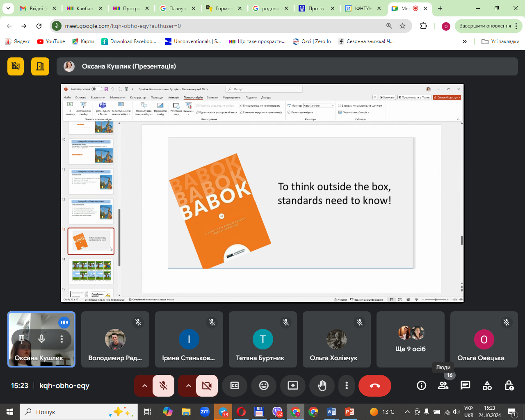Open Спільний доступ button dropdown
Viewport: 525px width, 420px height.
(x=447, y=97)
